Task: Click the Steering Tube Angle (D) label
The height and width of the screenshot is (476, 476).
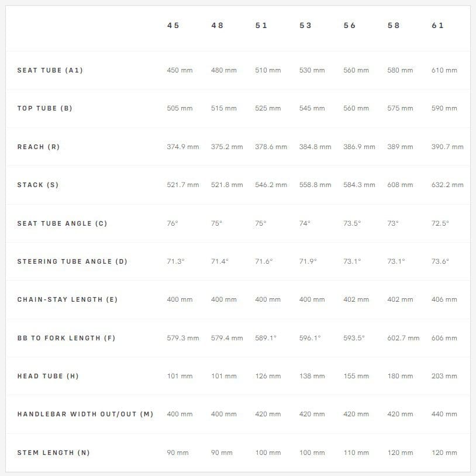Action: tap(72, 261)
